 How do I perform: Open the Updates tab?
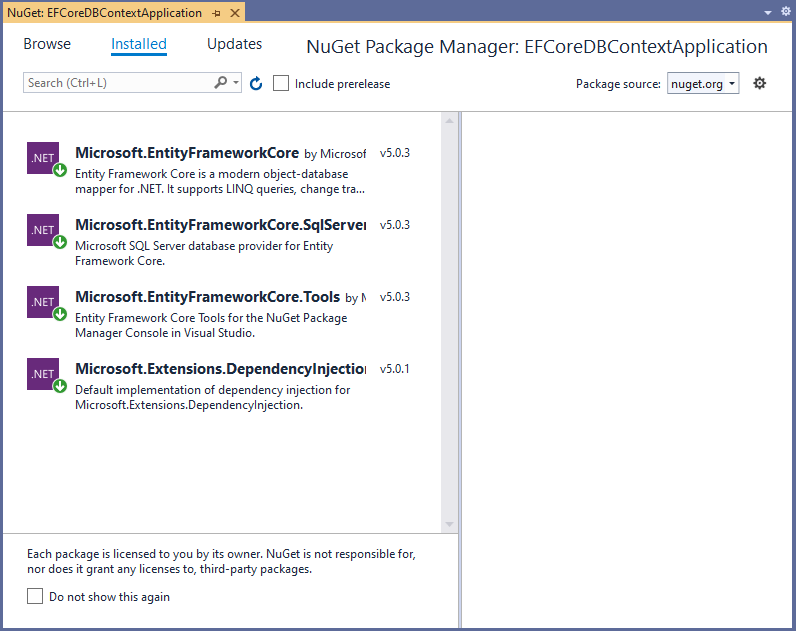(x=235, y=44)
